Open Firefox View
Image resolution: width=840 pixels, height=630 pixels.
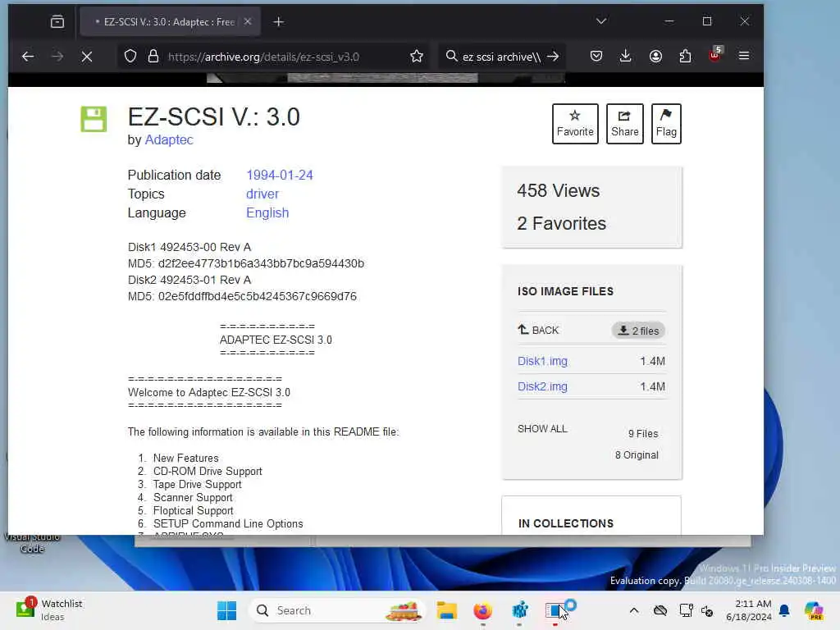click(x=57, y=21)
